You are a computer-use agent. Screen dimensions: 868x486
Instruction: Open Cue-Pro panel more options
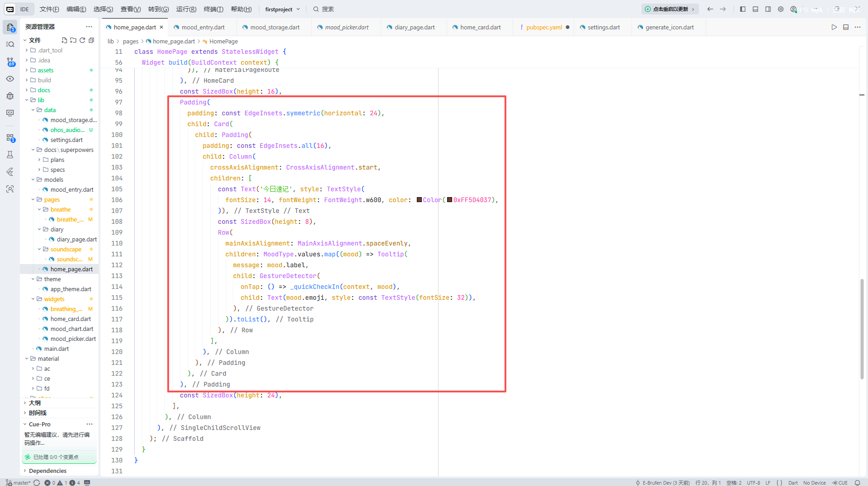click(90, 424)
